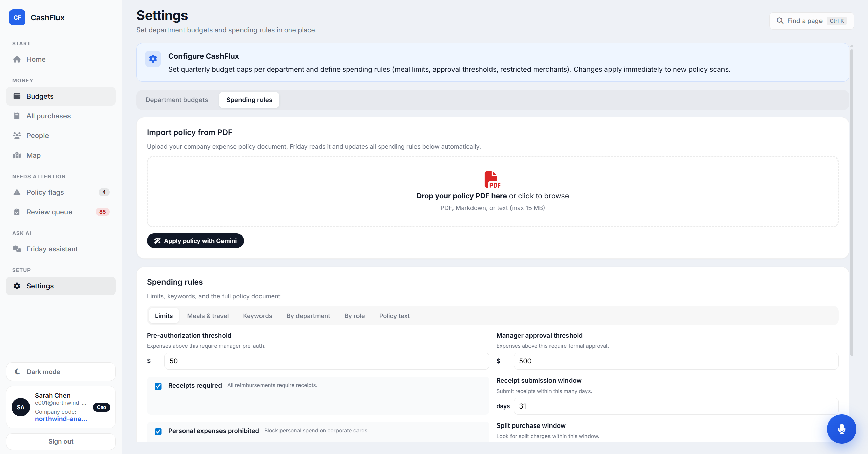Click the Policy flags warning triangle icon

coord(17,192)
